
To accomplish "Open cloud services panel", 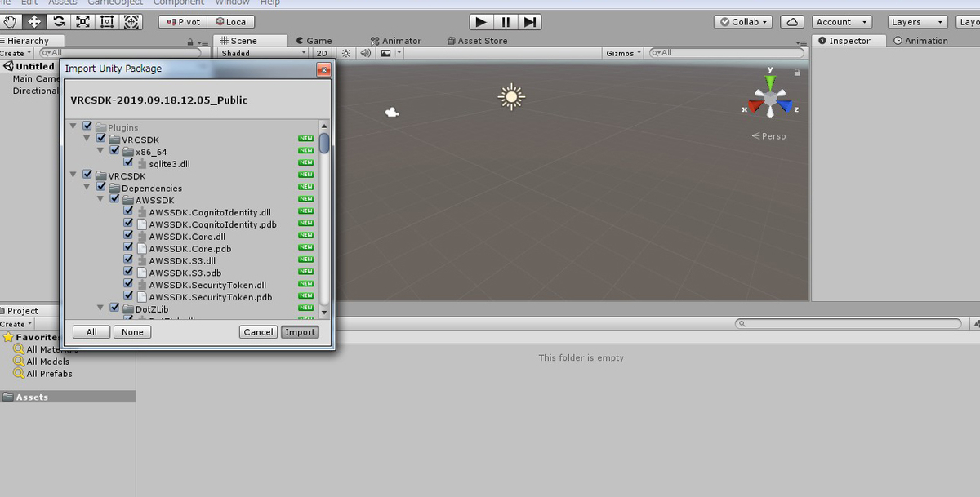I will 792,22.
